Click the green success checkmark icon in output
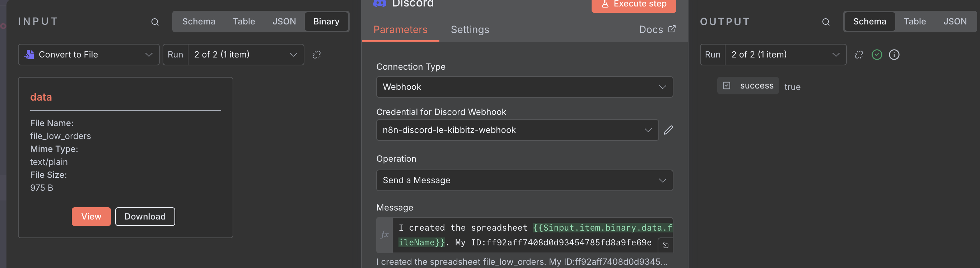The image size is (980, 268). point(877,55)
